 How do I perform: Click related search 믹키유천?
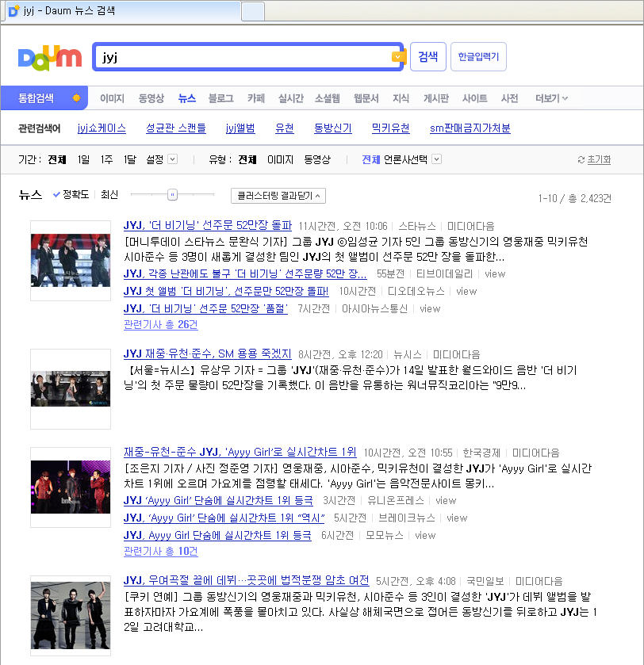[x=390, y=128]
